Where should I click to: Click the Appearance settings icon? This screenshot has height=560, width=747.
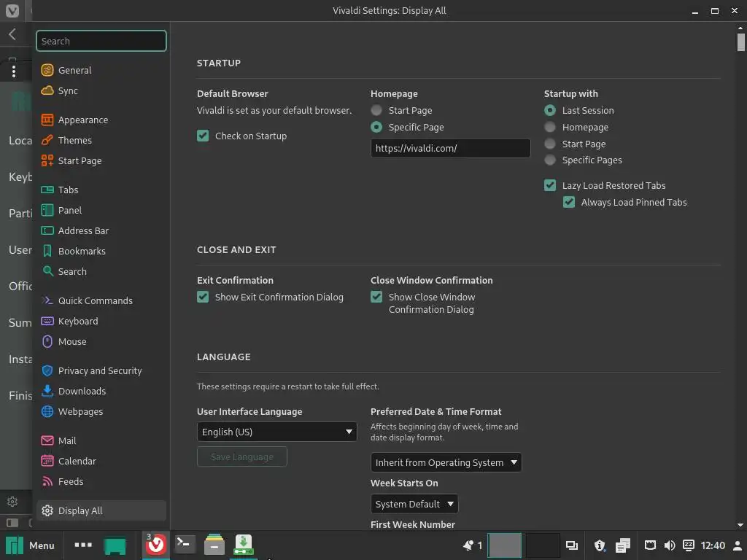tap(47, 120)
